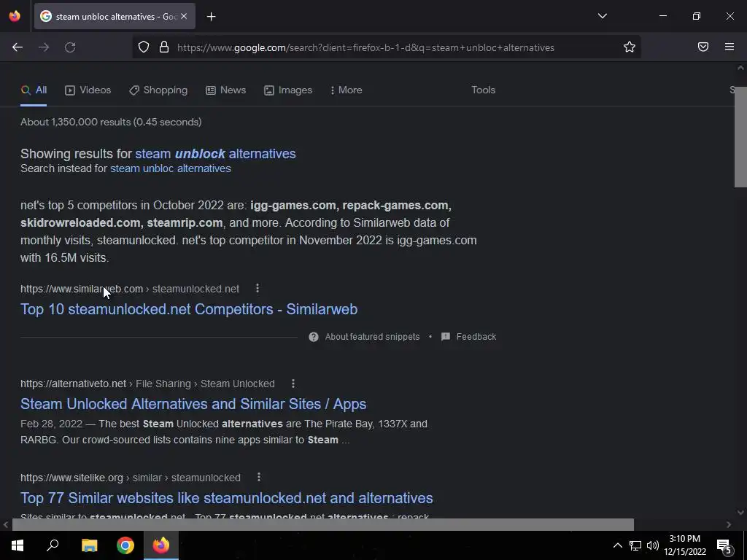Open Top 77 Similar websites like steamunlocked.net
This screenshot has height=560, width=747.
[x=227, y=498]
